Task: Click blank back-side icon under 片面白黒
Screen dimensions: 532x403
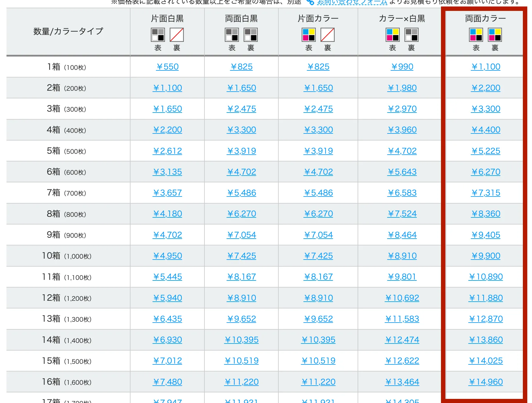Action: click(177, 35)
